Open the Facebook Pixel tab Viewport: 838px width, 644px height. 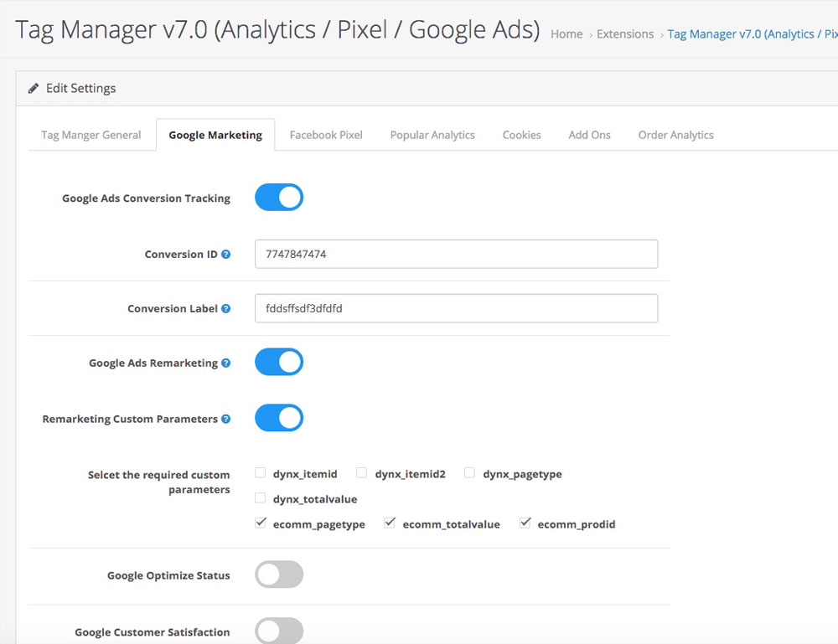(326, 135)
